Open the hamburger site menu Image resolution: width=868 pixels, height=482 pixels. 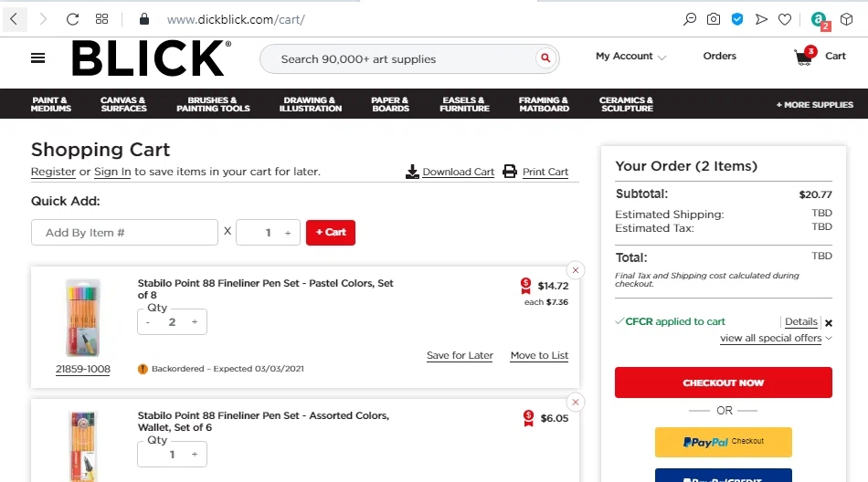pyautogui.click(x=37, y=58)
